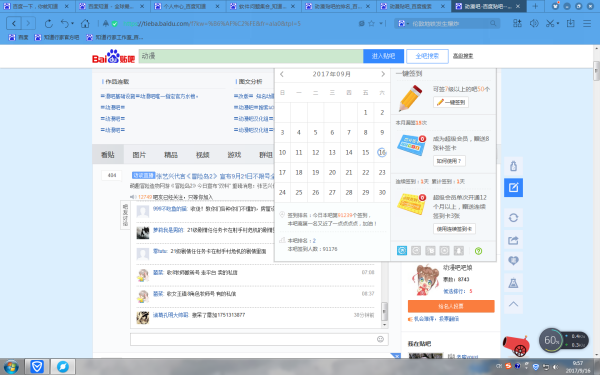Screen dimensions: 600x375
Task: Open the advanced search link
Action: pos(463,56)
